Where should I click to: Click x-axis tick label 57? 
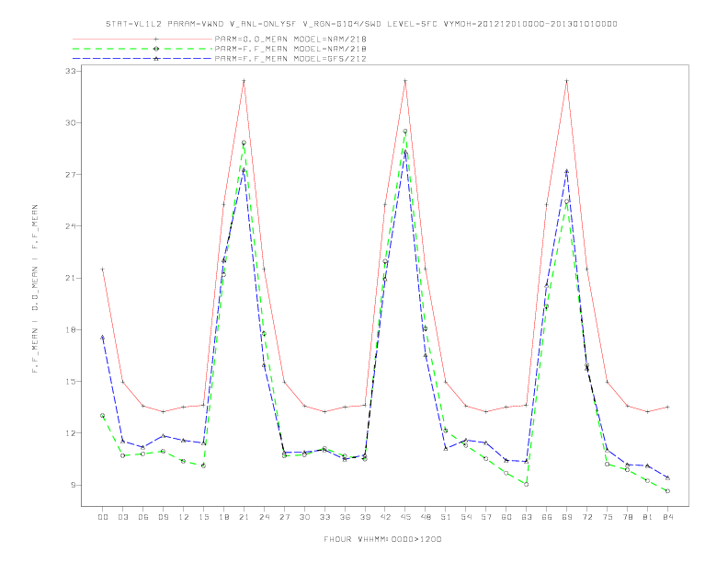tap(486, 517)
